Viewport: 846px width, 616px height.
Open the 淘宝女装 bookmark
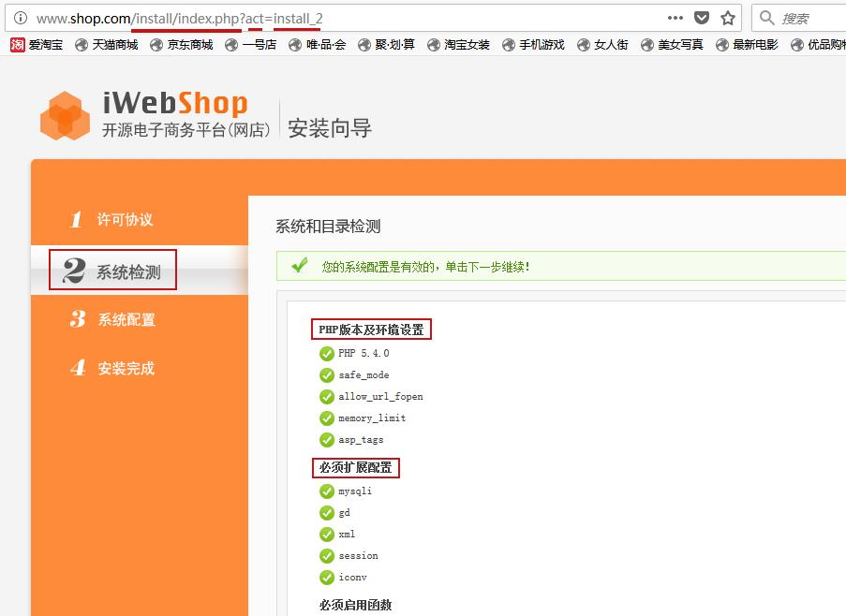coord(459,45)
